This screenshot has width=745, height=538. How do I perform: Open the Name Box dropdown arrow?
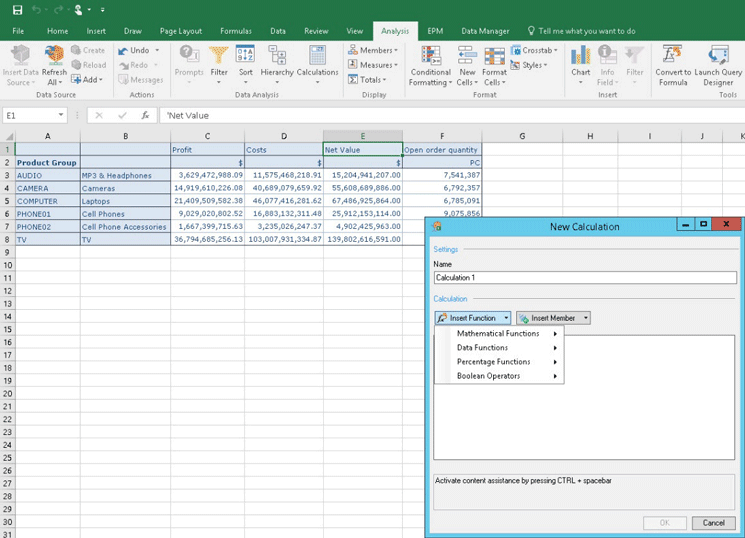coord(61,115)
